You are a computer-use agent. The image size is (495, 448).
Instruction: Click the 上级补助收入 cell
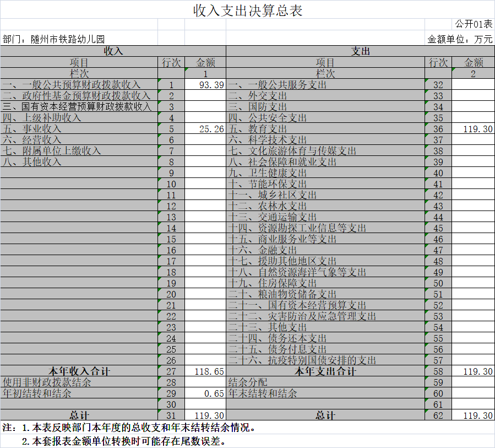pos(79,118)
